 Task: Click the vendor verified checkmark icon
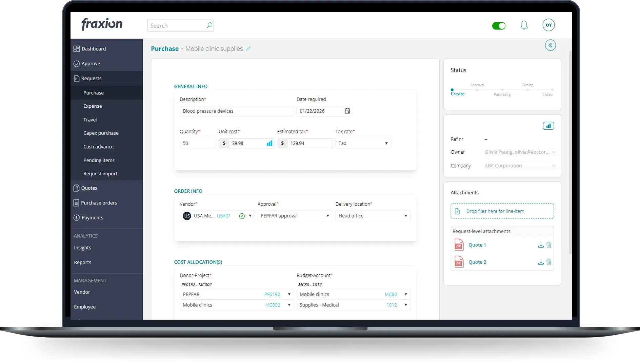click(x=242, y=216)
